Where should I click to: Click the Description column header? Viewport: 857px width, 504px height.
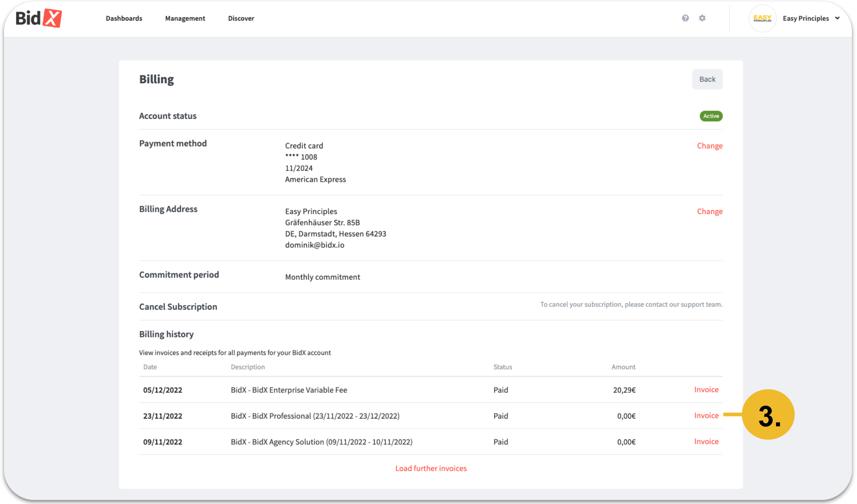[247, 367]
